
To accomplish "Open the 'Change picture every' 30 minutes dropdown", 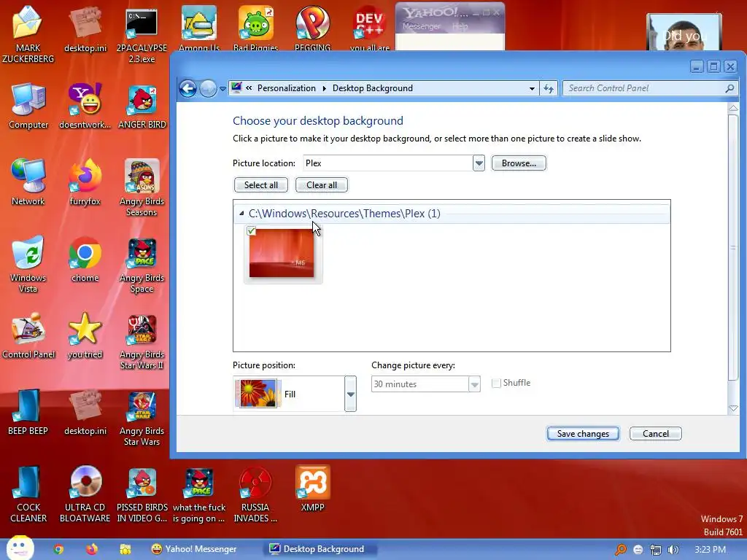I will coord(474,384).
